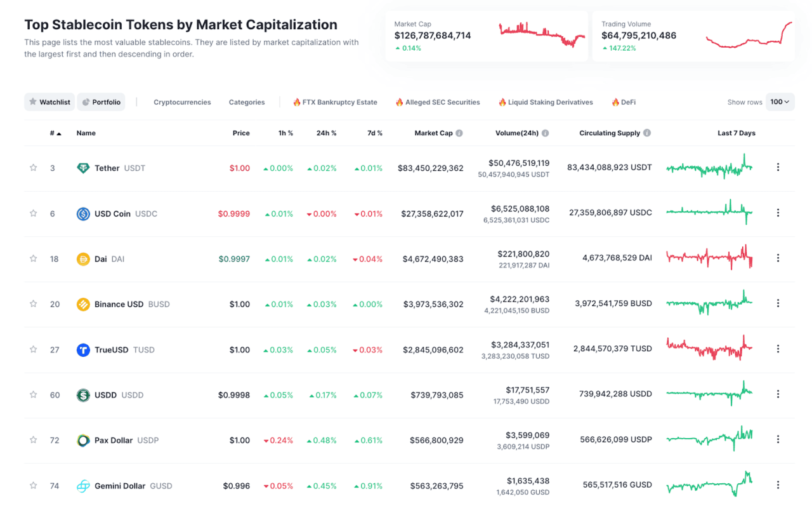Open more options menu for Gemini Dollar row
Image resolution: width=812 pixels, height=508 pixels.
778,485
